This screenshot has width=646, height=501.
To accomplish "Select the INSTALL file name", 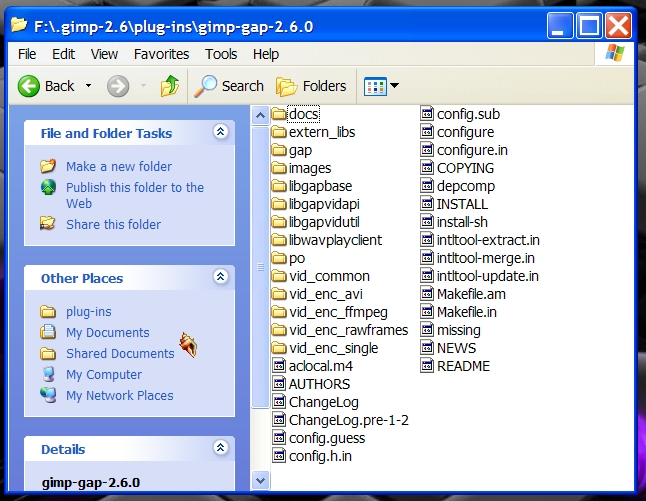I will [462, 204].
